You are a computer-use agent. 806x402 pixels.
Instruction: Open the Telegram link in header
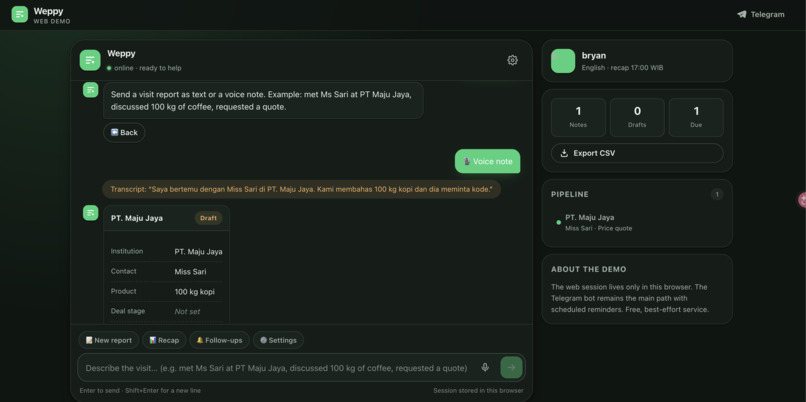pyautogui.click(x=761, y=14)
